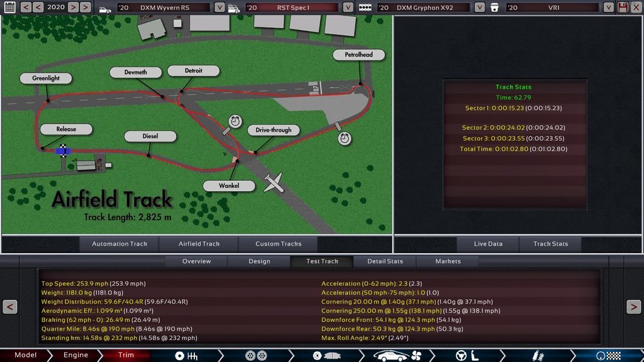Image resolution: width=644 pixels, height=362 pixels.
Task: Open the calendar icon in top-left corner
Action: (9, 8)
